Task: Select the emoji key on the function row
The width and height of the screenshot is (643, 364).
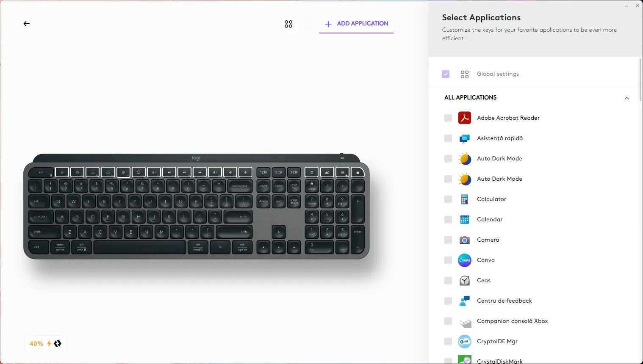Action: (139, 172)
